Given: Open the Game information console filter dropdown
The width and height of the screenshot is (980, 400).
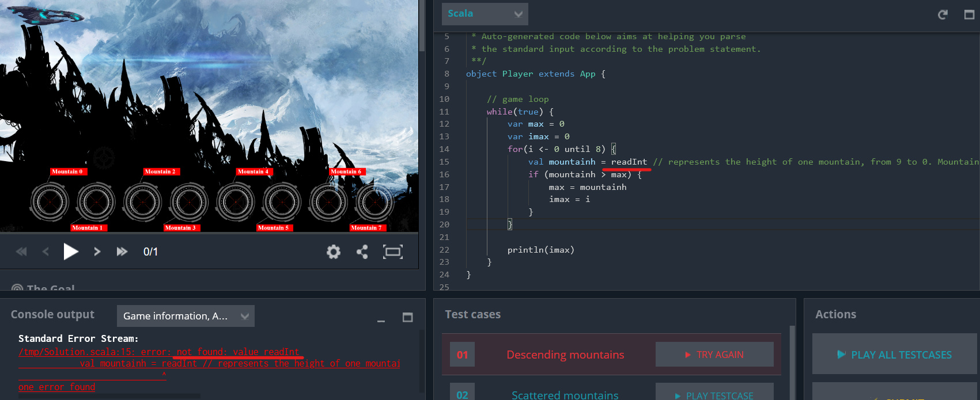Looking at the screenshot, I should [186, 316].
